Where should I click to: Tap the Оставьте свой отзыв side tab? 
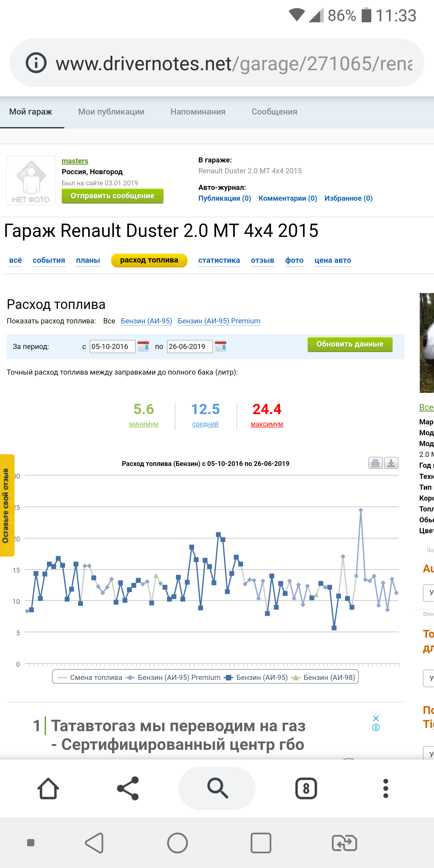coord(7,505)
